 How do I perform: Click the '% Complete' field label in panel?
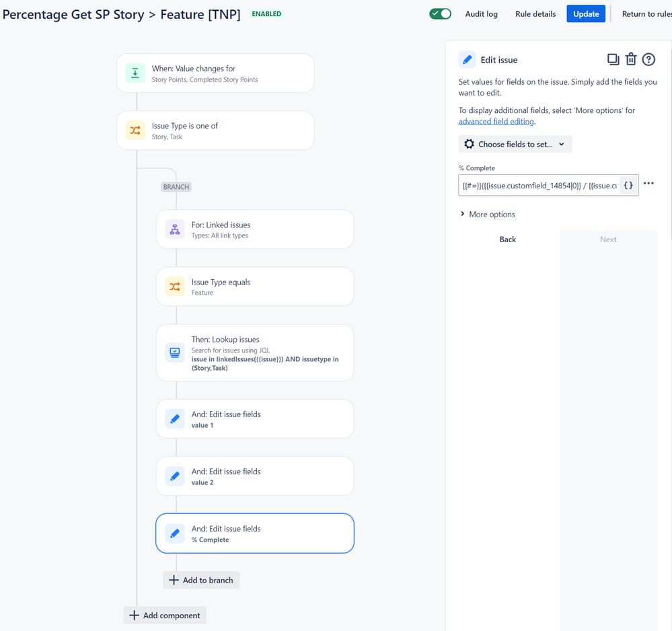(476, 168)
